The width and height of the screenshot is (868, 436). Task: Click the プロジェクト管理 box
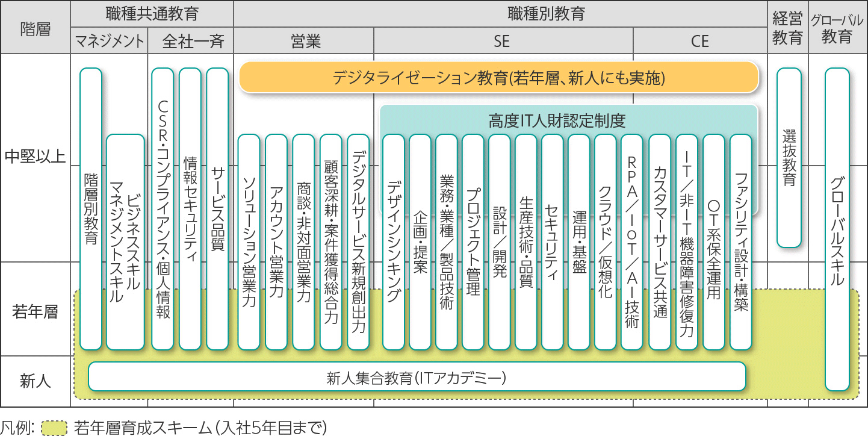point(473,242)
